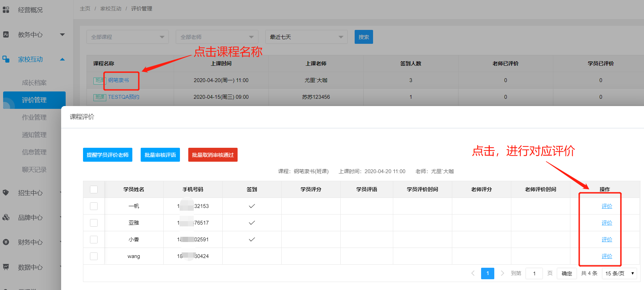This screenshot has width=644, height=290.
Task: Change the 15 条/页 page size dropdown
Action: [620, 273]
